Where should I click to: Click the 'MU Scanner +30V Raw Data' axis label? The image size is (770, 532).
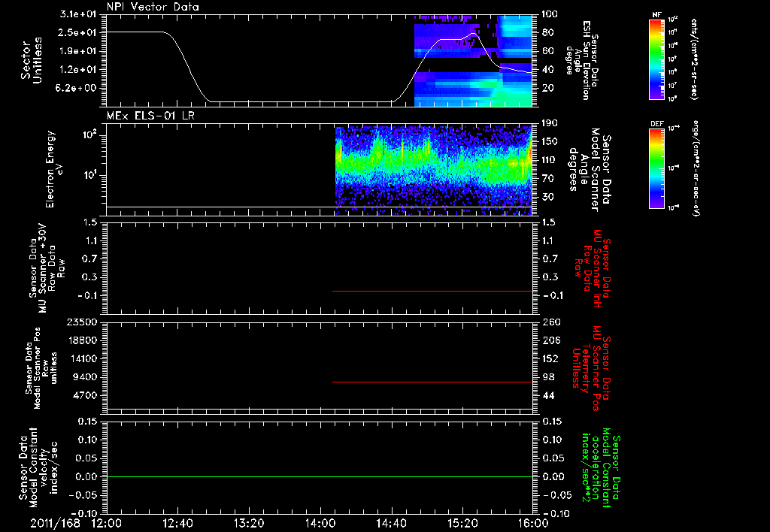[x=47, y=268]
